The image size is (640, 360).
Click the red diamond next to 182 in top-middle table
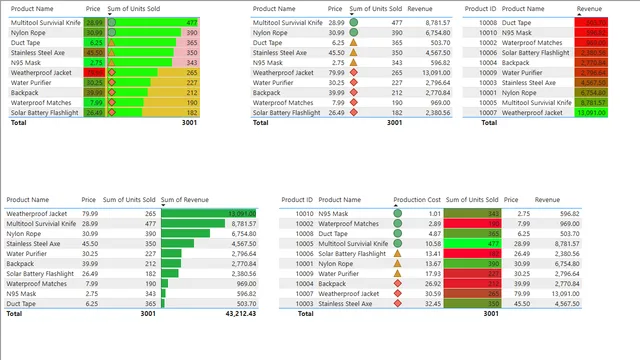354,112
